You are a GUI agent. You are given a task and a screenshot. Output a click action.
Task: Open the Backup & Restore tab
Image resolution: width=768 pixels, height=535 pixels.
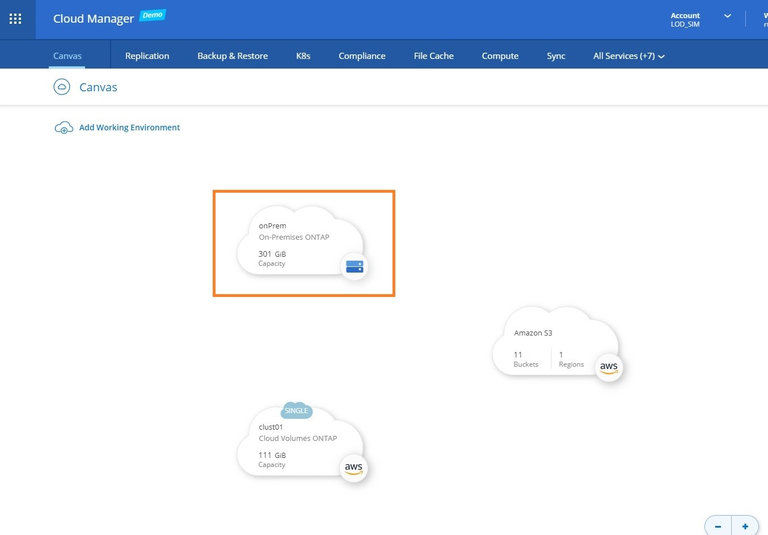(232, 56)
